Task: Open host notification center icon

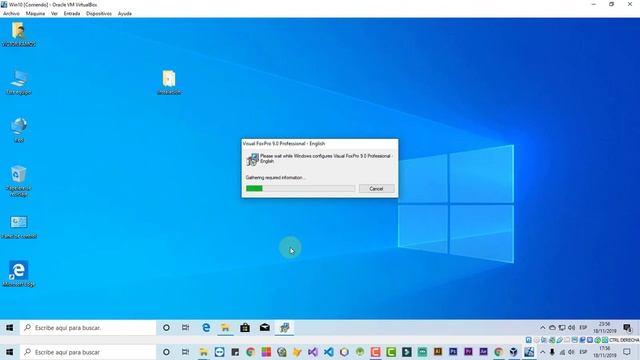Action: coord(627,352)
